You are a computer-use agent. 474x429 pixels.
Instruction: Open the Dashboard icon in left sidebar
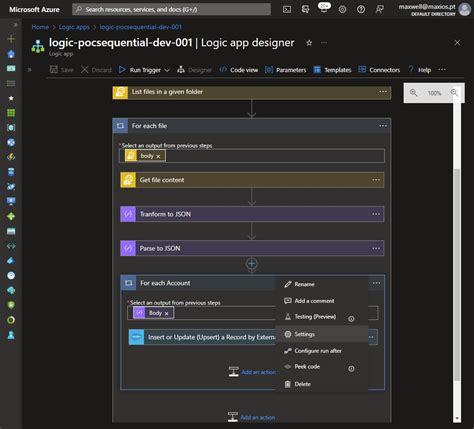11,69
